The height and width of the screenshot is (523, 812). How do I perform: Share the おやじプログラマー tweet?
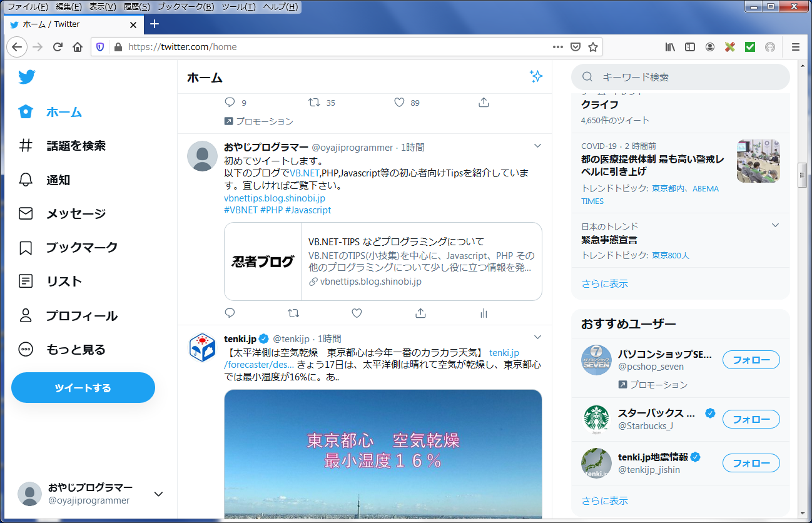[x=420, y=313]
